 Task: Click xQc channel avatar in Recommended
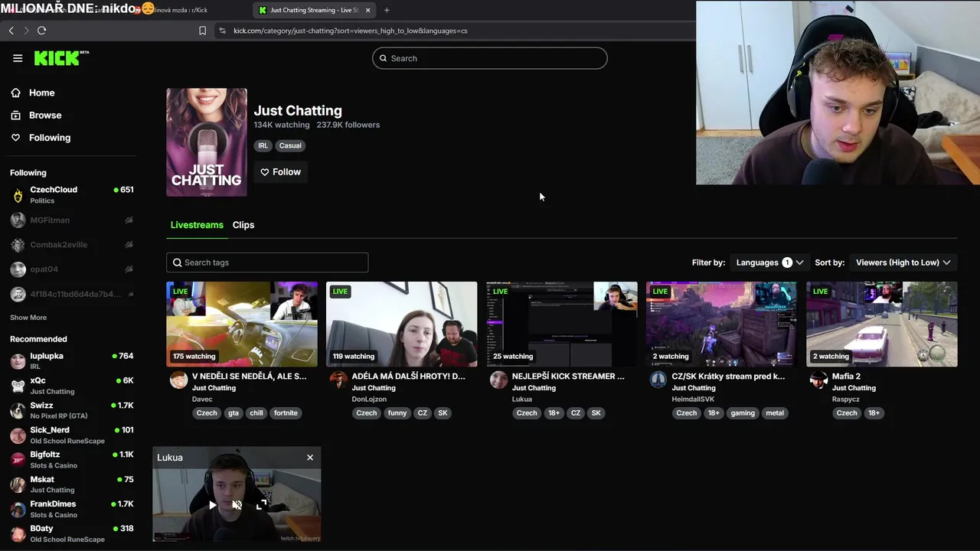click(x=18, y=385)
